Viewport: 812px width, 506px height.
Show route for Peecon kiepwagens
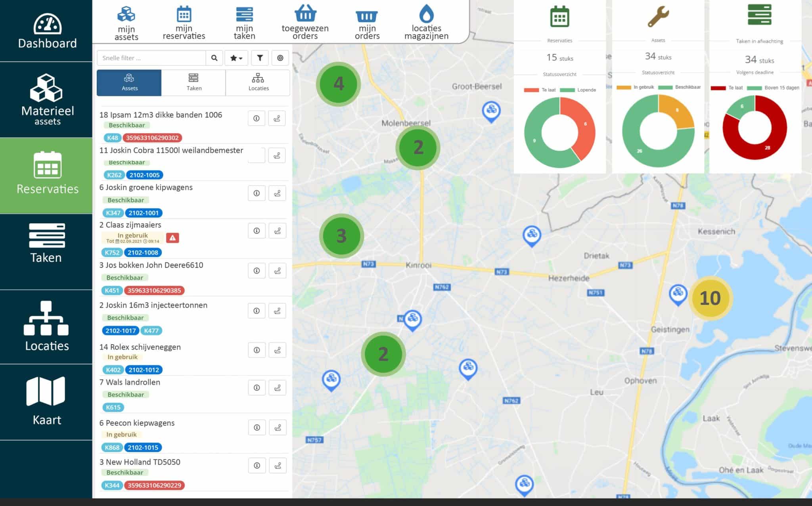pyautogui.click(x=278, y=427)
